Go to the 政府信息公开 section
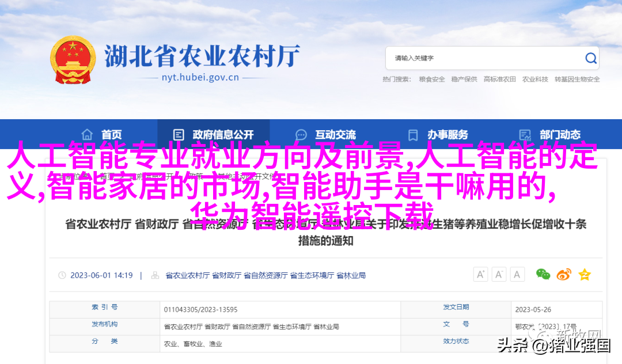622x364 pixels. point(214,135)
